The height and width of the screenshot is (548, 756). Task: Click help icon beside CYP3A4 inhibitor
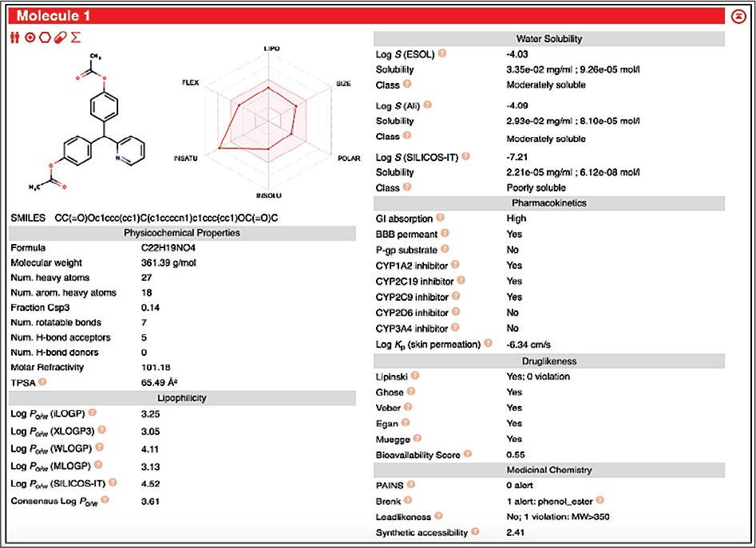click(x=455, y=328)
